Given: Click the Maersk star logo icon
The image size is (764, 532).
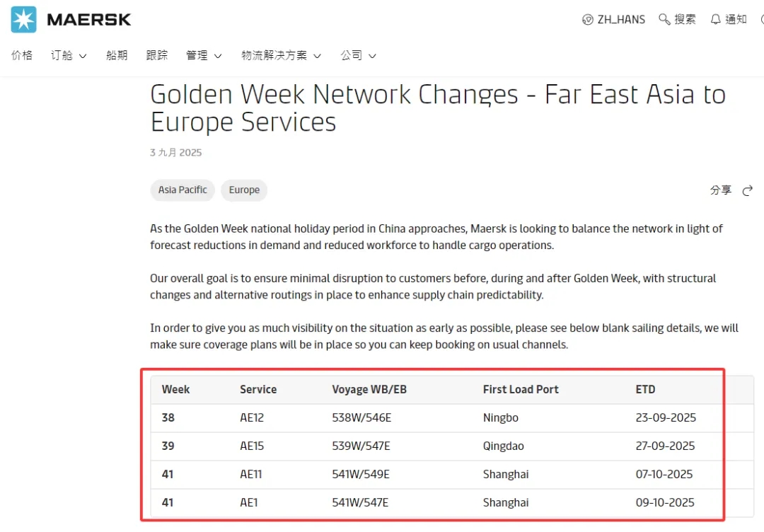Looking at the screenshot, I should click(x=23, y=19).
